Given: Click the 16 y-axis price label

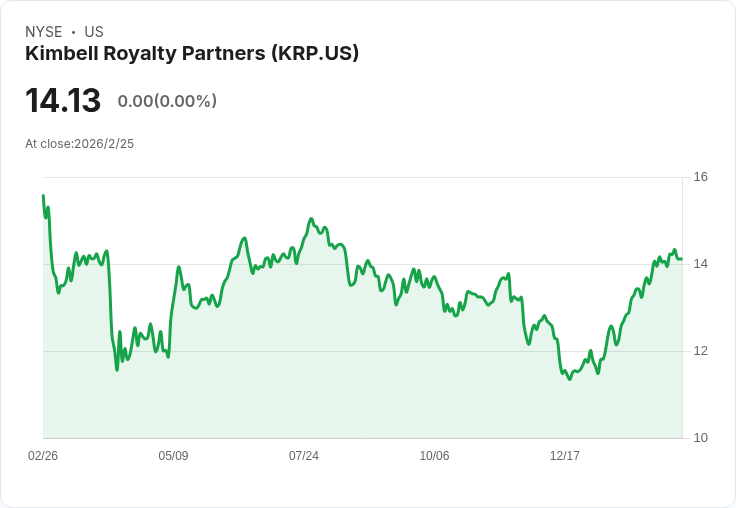Looking at the screenshot, I should [700, 177].
